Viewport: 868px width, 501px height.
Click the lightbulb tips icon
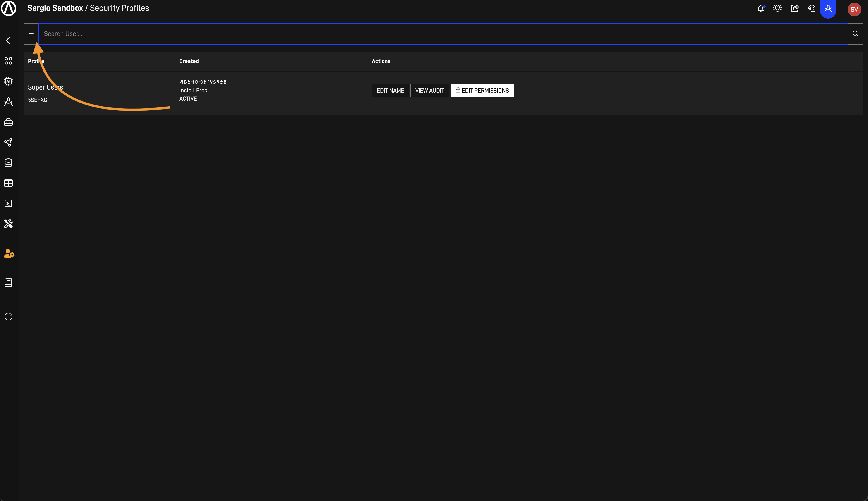point(777,9)
